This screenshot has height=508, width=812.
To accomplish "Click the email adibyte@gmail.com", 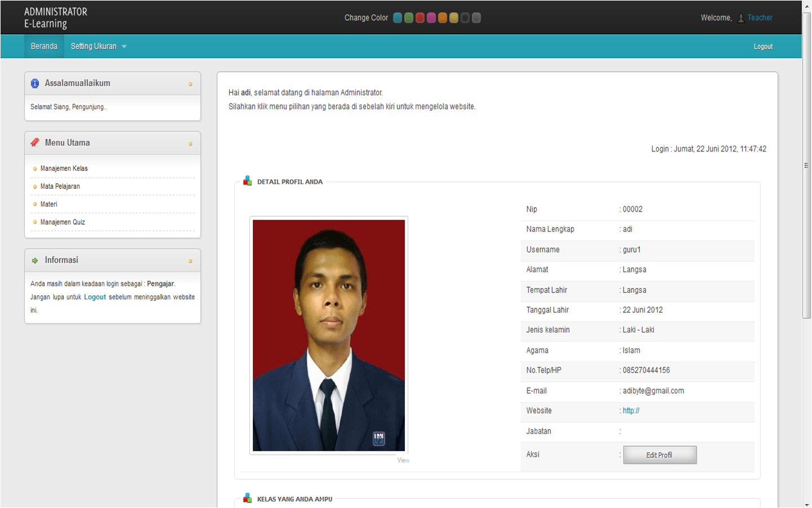I will pyautogui.click(x=653, y=391).
